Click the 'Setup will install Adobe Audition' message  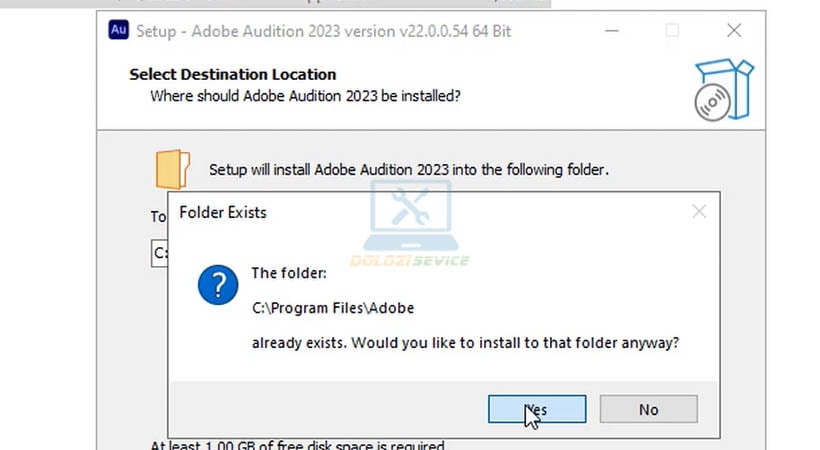coord(408,170)
